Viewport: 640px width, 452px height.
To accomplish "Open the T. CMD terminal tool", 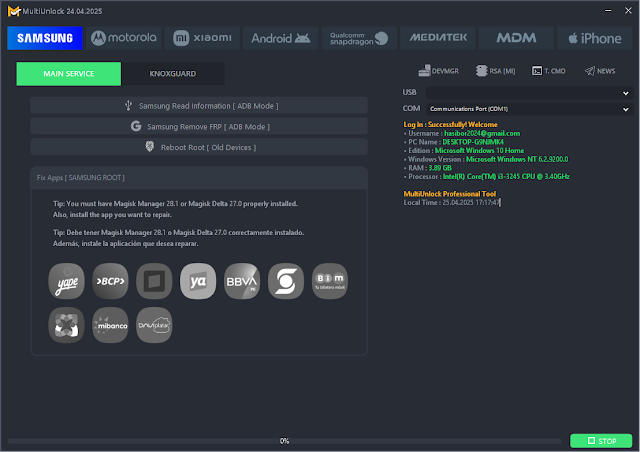I will [549, 71].
